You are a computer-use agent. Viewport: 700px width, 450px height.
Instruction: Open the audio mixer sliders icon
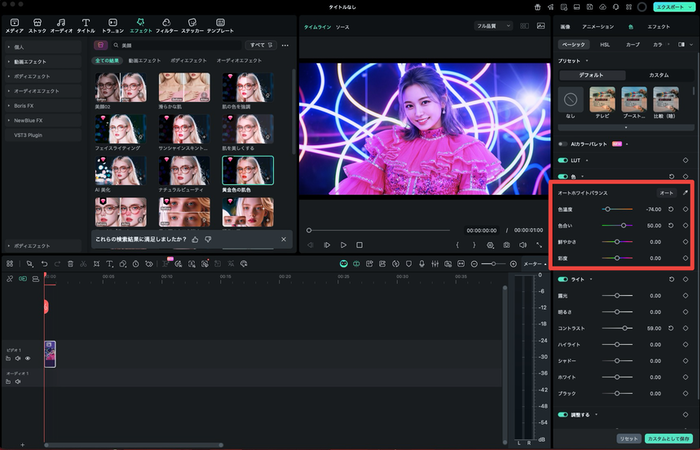[x=435, y=264]
